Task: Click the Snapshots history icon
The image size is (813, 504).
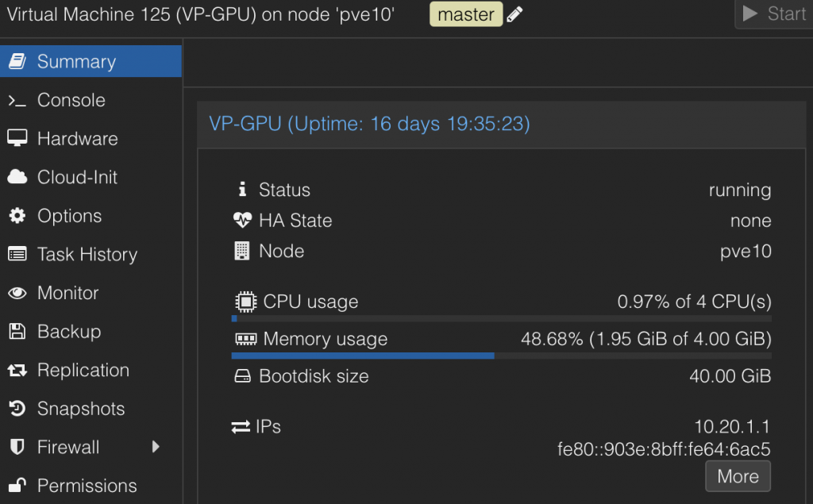Action: pyautogui.click(x=17, y=409)
